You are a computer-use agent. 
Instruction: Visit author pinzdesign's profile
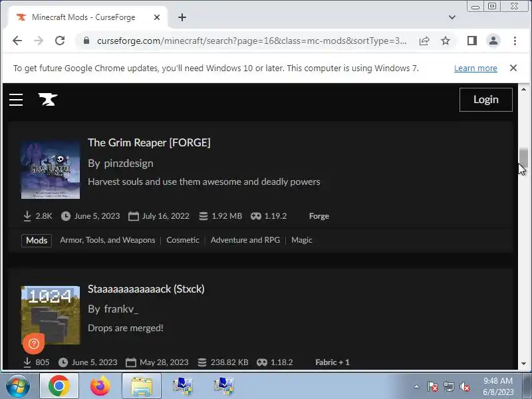[128, 164]
